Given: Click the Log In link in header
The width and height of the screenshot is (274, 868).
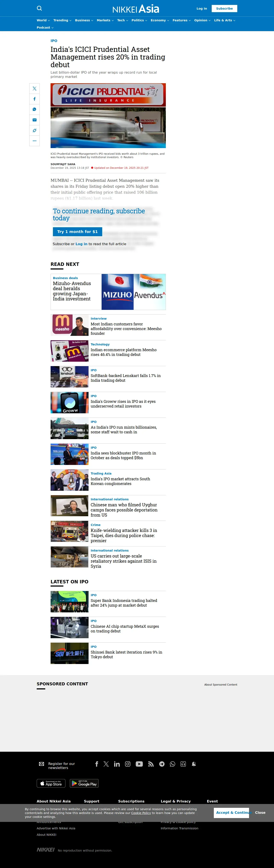Looking at the screenshot, I should (202, 8).
